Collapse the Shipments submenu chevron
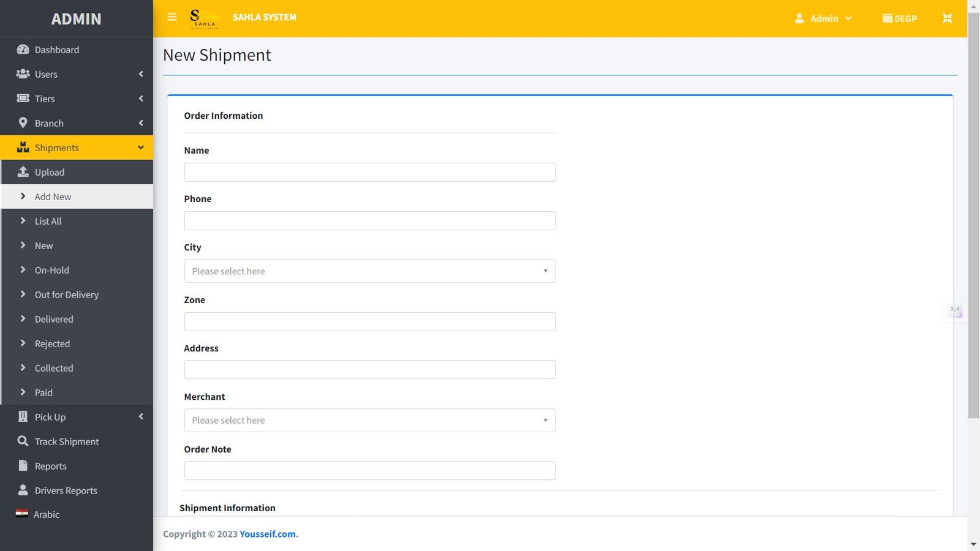Screen dimensions: 980x551 pyautogui.click(x=141, y=148)
